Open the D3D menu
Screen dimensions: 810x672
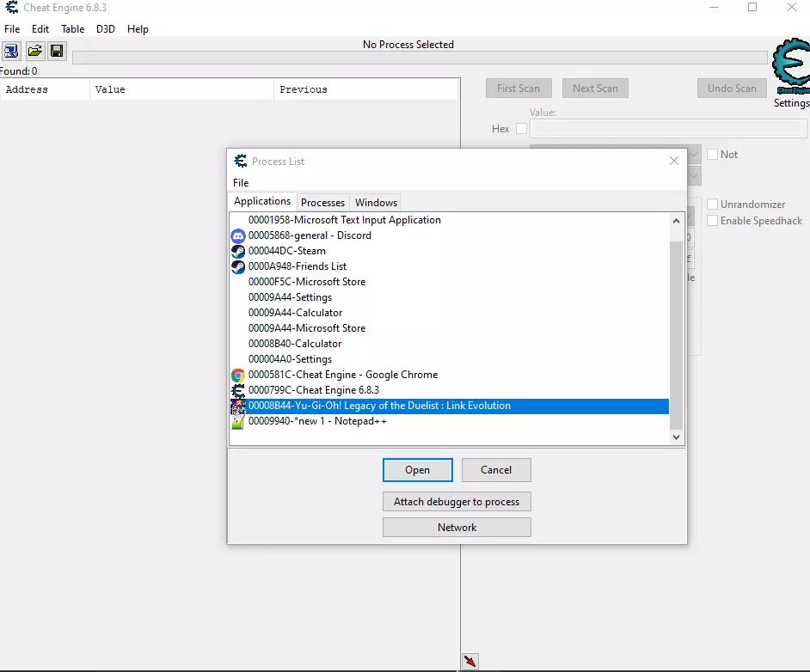106,29
